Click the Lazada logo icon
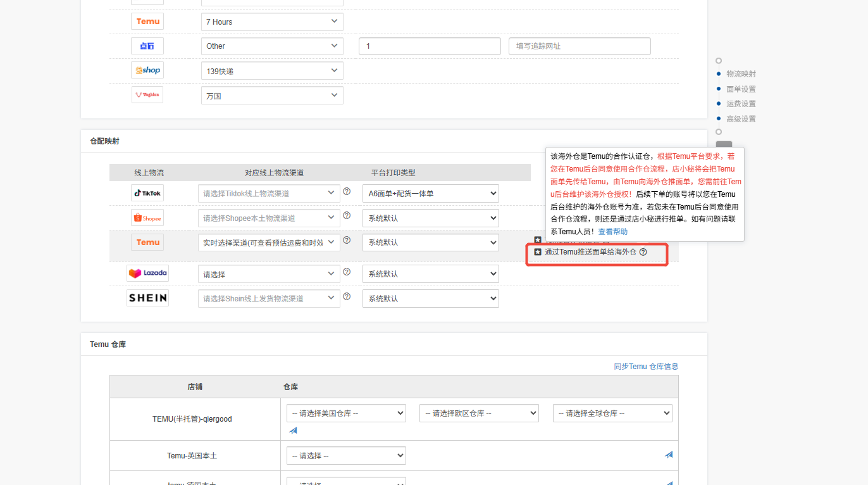The width and height of the screenshot is (868, 485). coord(147,274)
